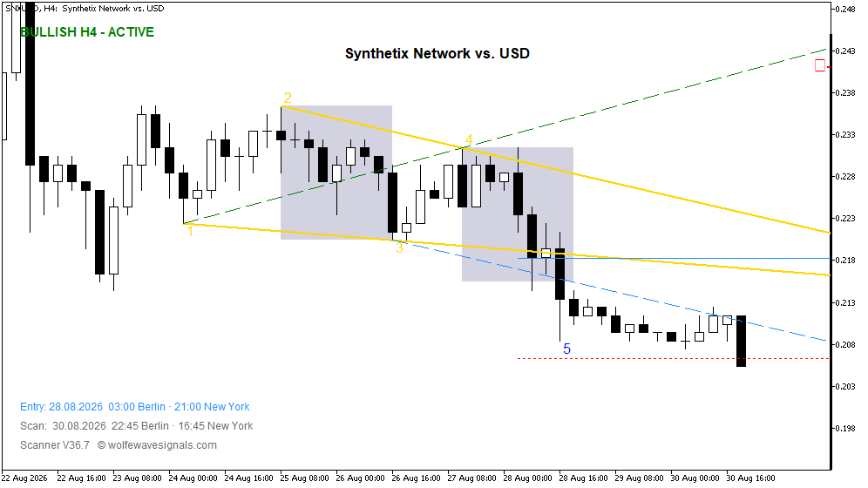Screen dimensions: 868x488
Task: Click the Scan 30.08.2026 text line
Action: click(136, 426)
